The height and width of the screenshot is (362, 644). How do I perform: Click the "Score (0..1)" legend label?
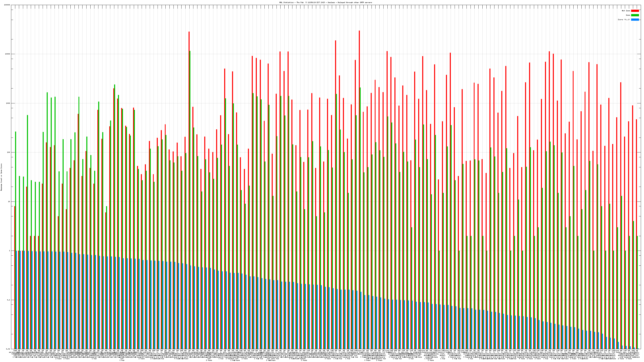[624, 20]
